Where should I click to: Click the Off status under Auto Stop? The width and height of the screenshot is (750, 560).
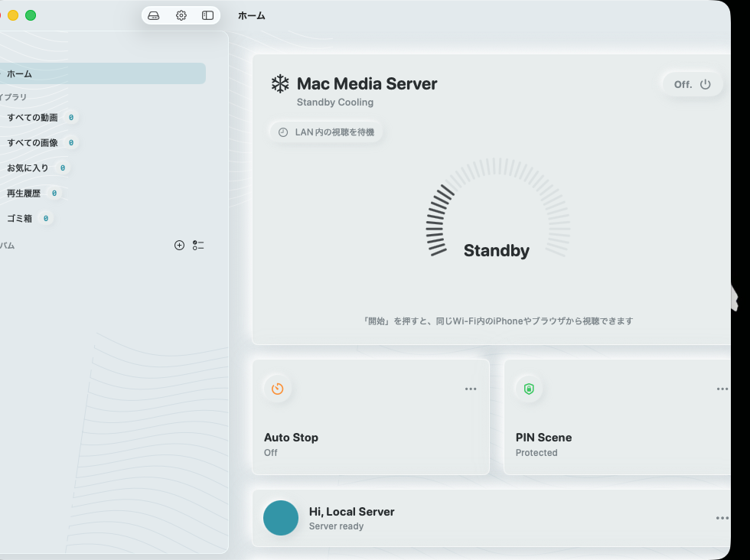point(270,453)
